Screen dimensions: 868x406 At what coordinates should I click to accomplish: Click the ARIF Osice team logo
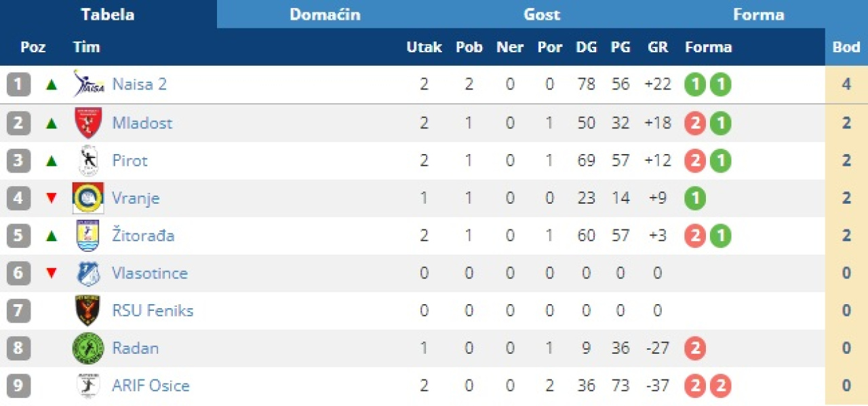point(88,386)
